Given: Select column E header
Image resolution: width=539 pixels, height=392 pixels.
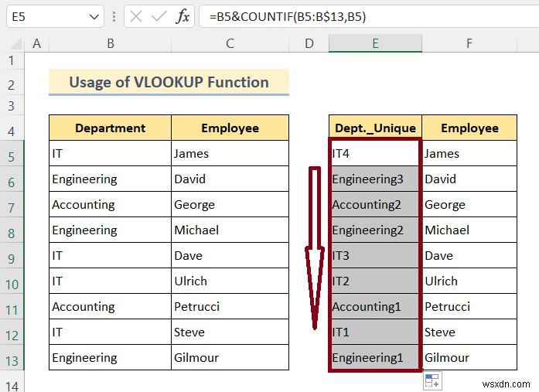Looking at the screenshot, I should tap(375, 43).
